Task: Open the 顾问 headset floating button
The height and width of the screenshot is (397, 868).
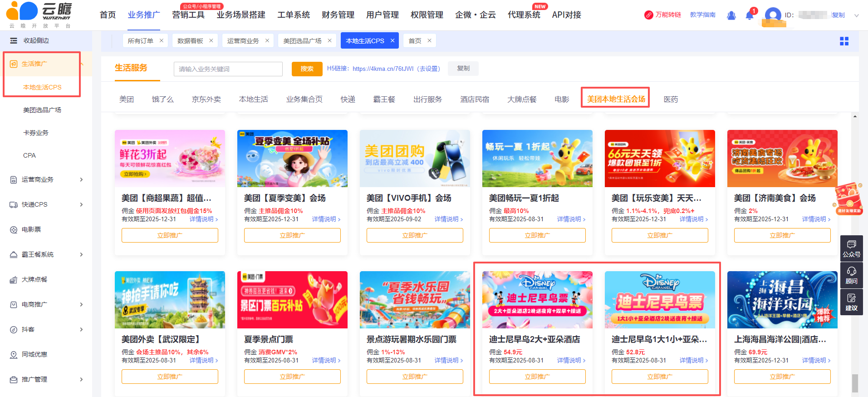Action: coord(852,275)
